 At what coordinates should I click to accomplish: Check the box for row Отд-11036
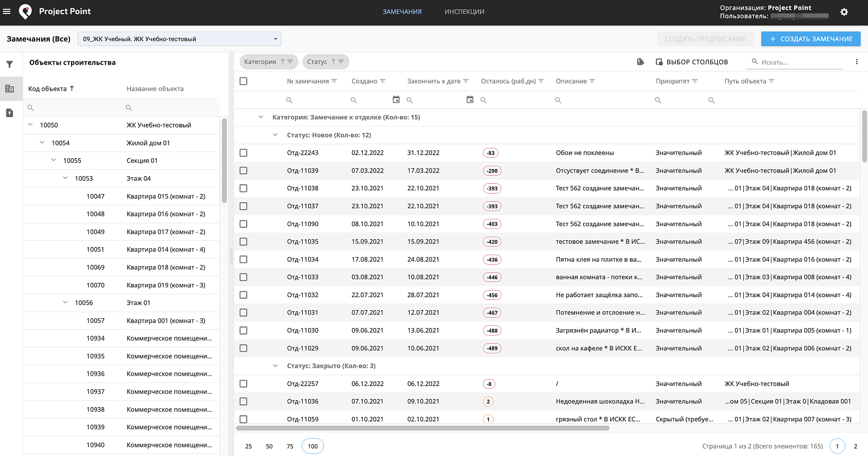pyautogui.click(x=244, y=402)
